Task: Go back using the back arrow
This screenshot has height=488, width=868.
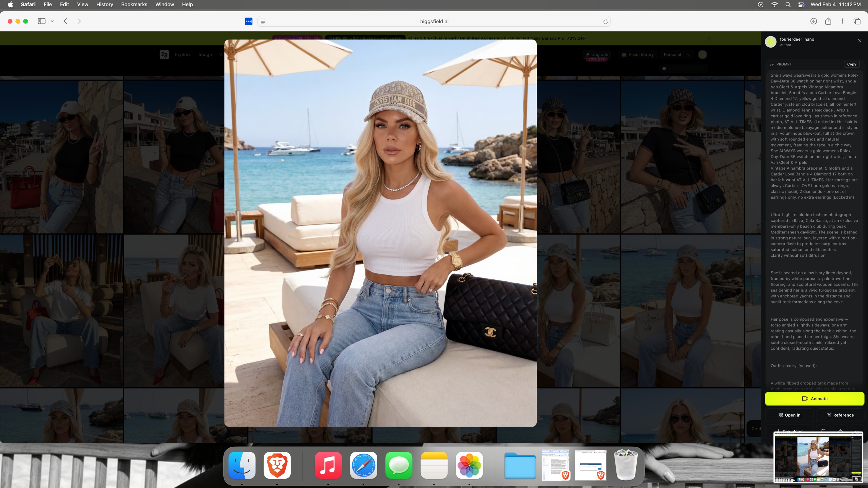Action: coord(66,21)
